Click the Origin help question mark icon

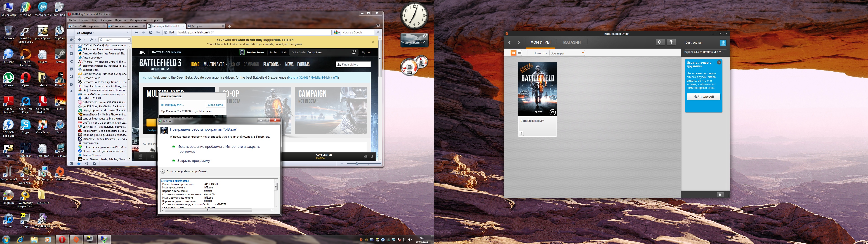[x=671, y=42]
